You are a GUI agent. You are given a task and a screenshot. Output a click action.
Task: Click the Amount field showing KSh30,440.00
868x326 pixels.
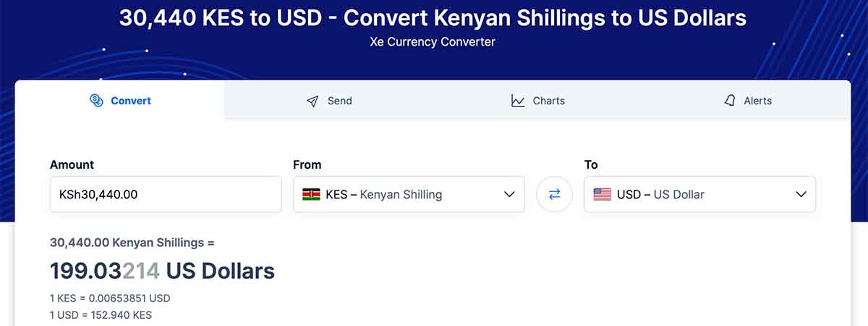[x=166, y=194]
